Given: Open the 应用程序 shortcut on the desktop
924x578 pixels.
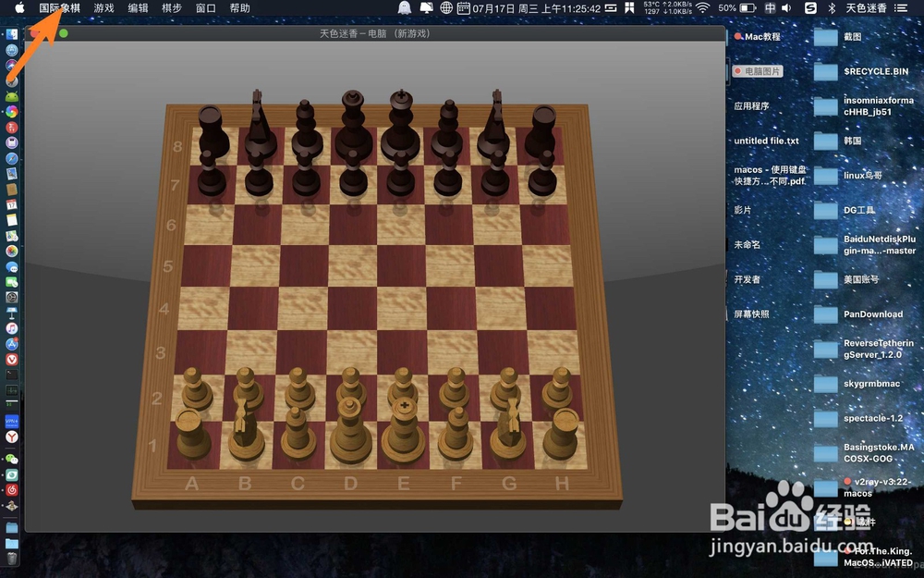Looking at the screenshot, I should pos(751,105).
